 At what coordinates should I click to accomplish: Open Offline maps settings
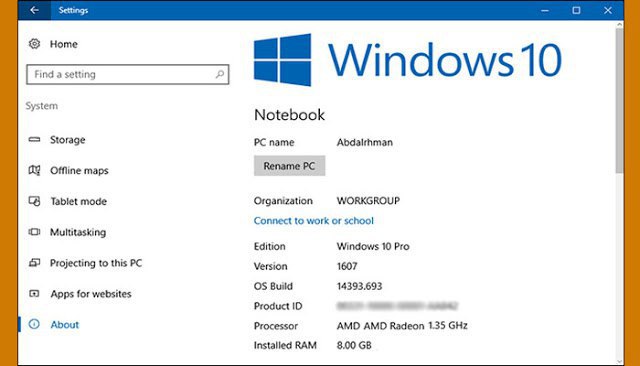coord(79,171)
